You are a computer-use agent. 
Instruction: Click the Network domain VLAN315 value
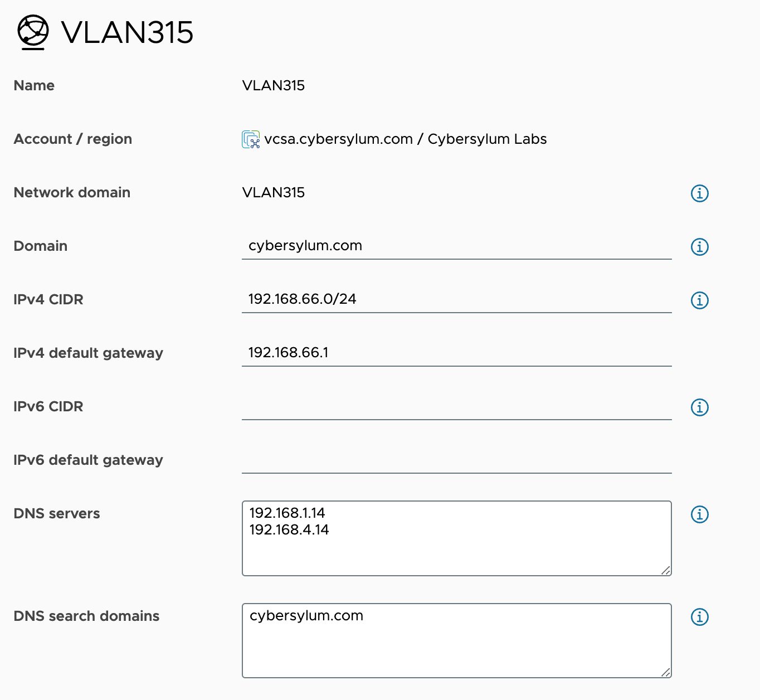pos(273,192)
